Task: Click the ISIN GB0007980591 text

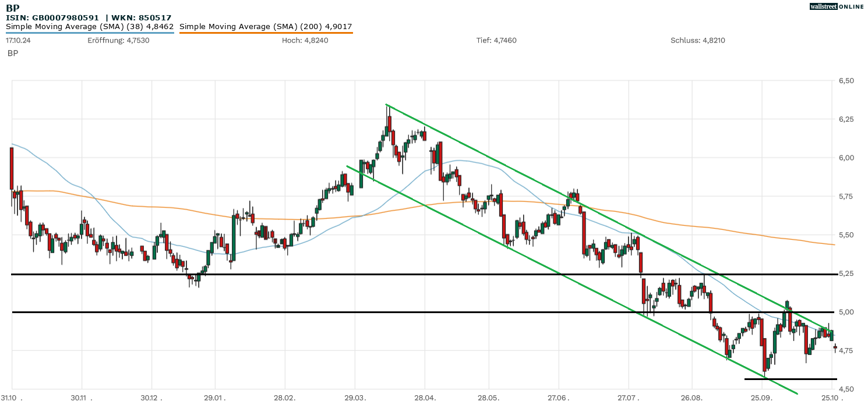Action: (x=52, y=18)
